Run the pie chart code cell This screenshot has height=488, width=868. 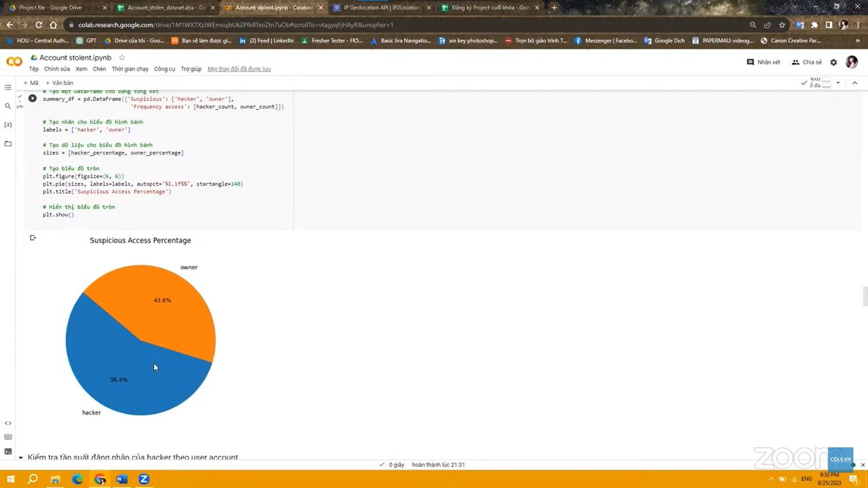tap(32, 98)
